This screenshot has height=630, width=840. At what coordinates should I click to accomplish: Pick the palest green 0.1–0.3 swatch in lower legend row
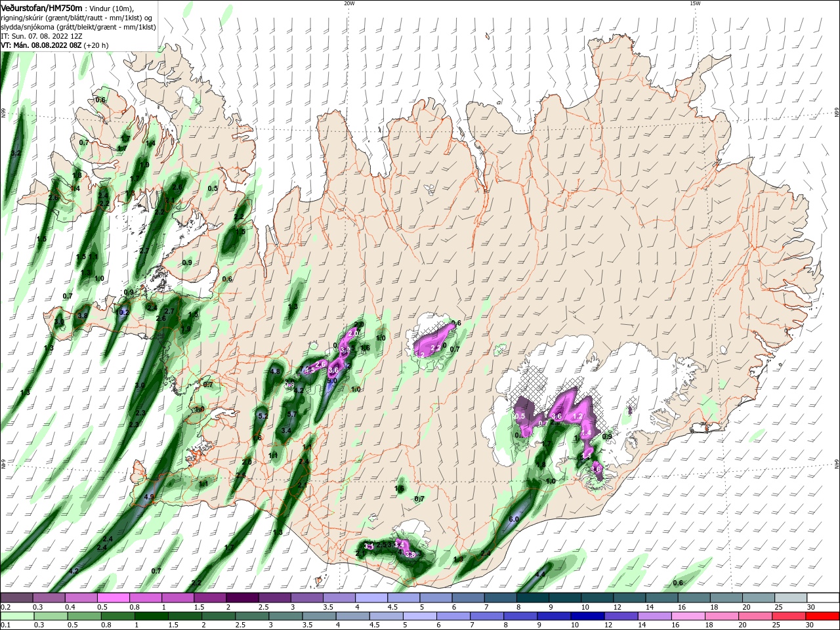click(16, 616)
